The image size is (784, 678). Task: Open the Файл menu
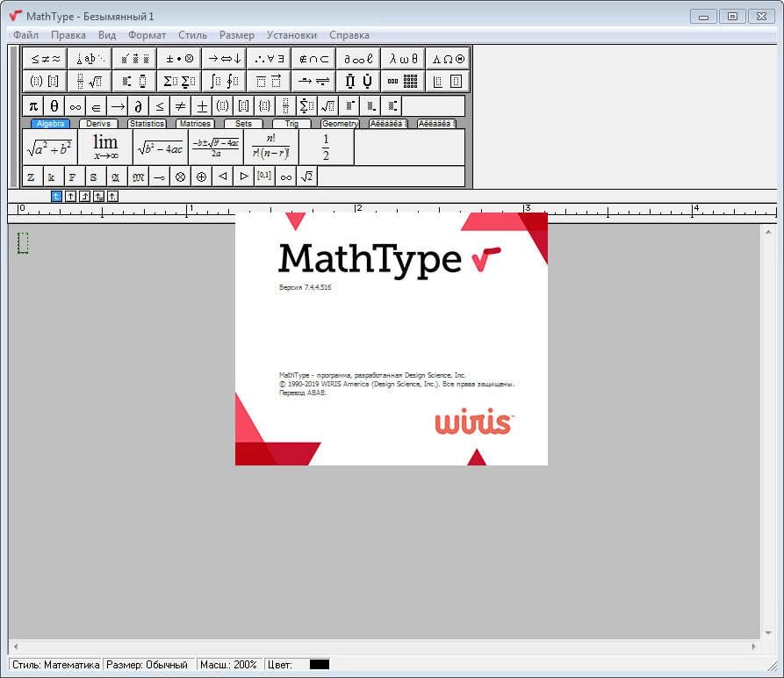coord(26,35)
